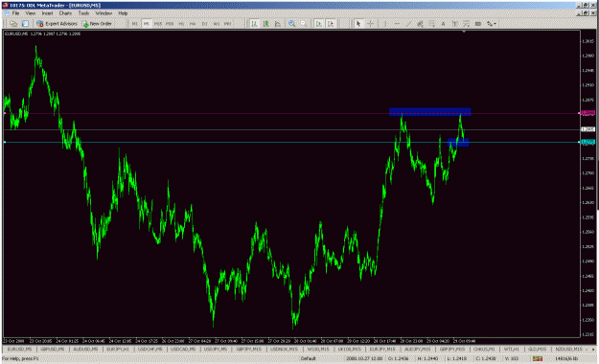Select the Trendline drawing tool
Screen dimensions: 599x364
408,24
